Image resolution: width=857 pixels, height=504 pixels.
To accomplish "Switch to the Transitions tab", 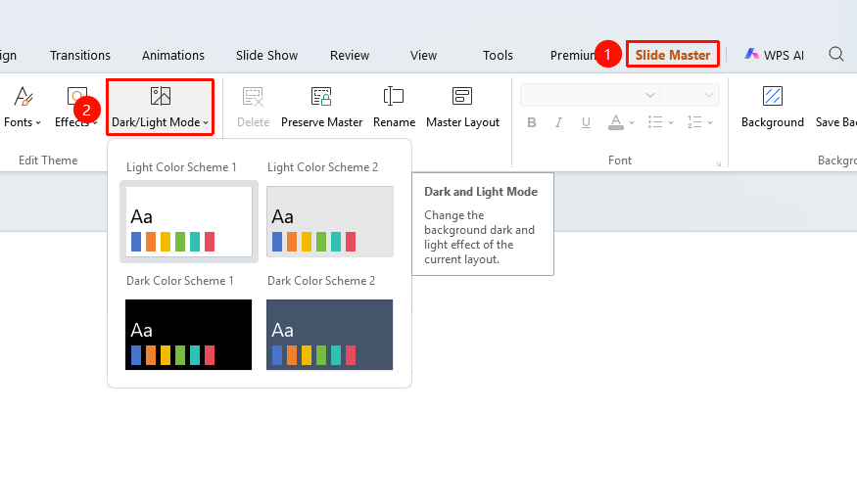I will coord(79,55).
